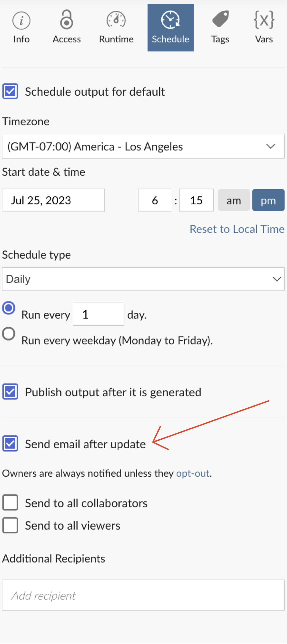Click Reset to Local Time link
This screenshot has height=644, width=287.
pyautogui.click(x=237, y=229)
